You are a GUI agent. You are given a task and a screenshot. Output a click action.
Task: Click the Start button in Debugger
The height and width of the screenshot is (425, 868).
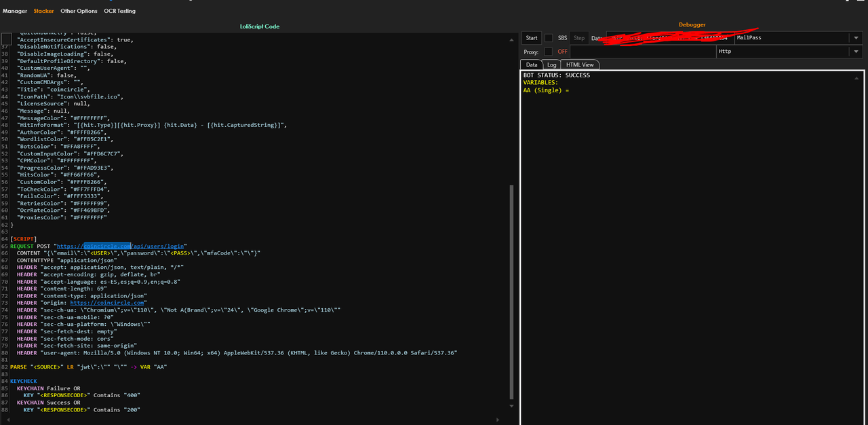[x=532, y=38]
